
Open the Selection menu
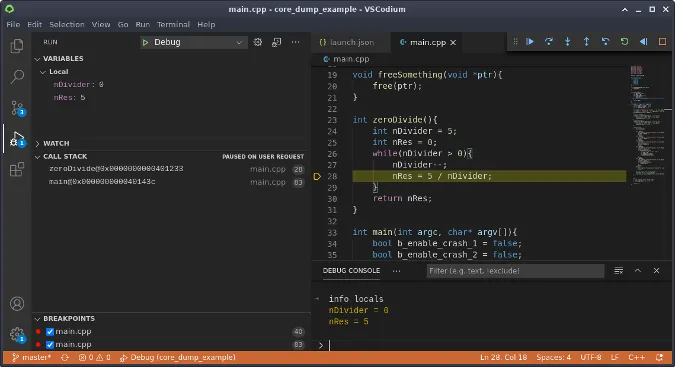pyautogui.click(x=67, y=25)
